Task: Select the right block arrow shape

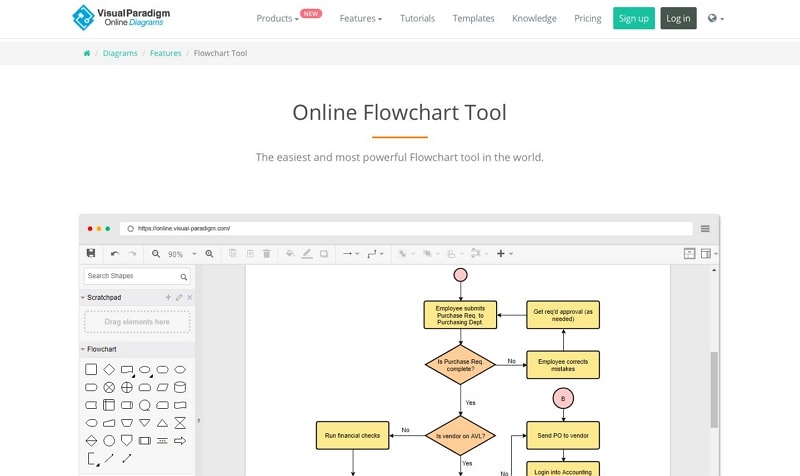Action: pos(180,440)
